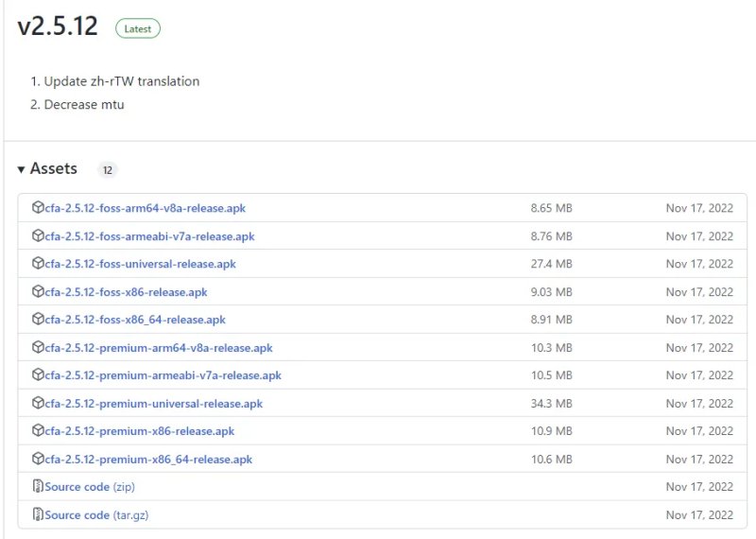Download cfa-2.5.12-premium-armeabi-v7a-release.apk
This screenshot has height=539, width=756.
(163, 375)
